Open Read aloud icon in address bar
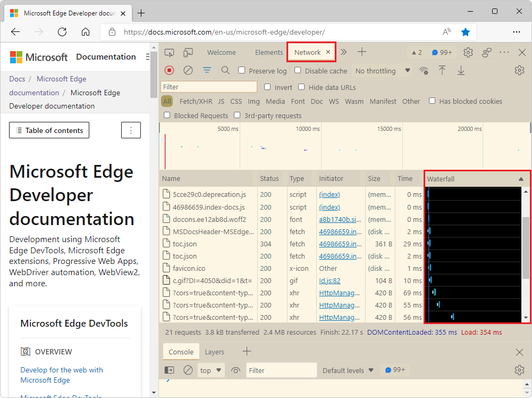Screen dimensions: 532x398 pos(447,32)
